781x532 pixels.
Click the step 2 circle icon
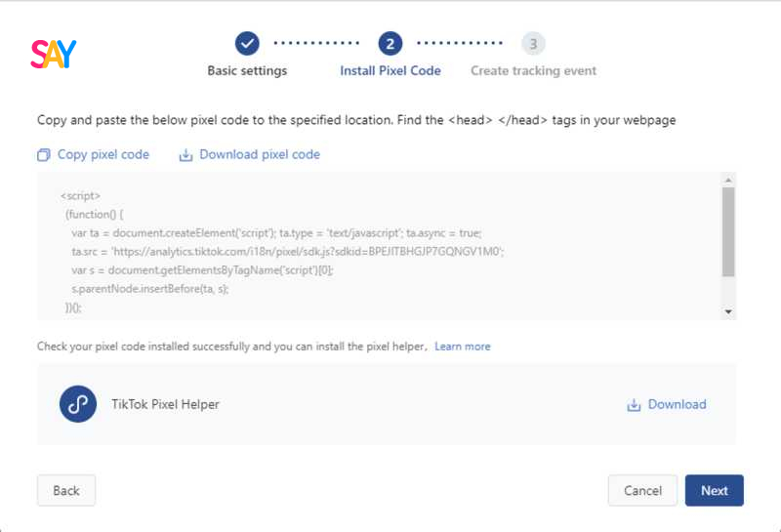(x=390, y=44)
